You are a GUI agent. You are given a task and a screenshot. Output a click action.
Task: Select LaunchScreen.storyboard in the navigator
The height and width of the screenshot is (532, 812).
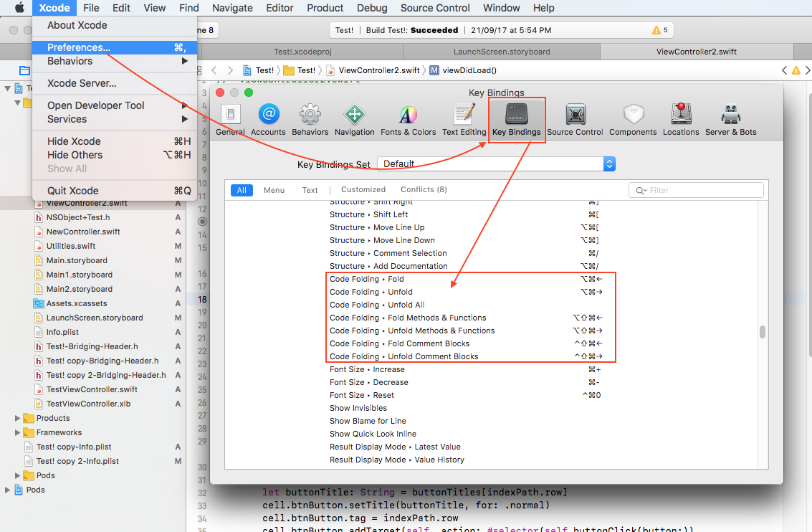[x=95, y=318]
